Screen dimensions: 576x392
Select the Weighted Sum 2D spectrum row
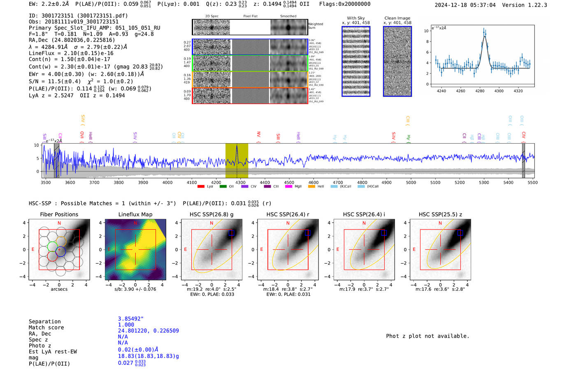(x=250, y=27)
